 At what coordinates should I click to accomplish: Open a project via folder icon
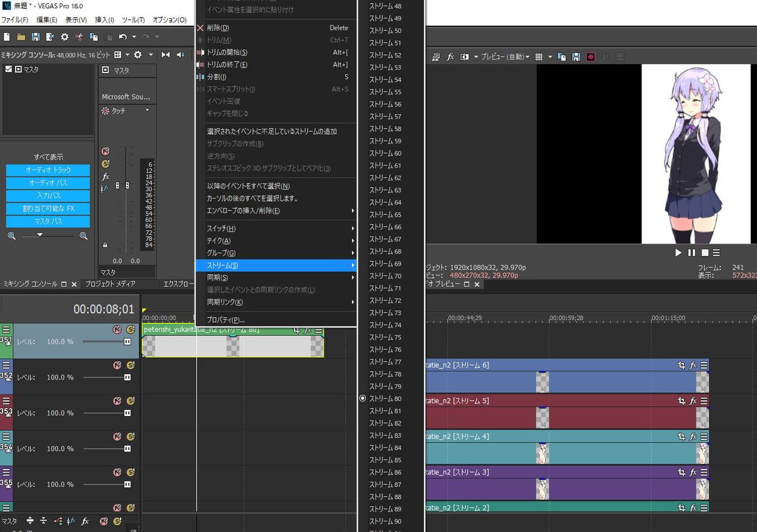click(x=21, y=37)
